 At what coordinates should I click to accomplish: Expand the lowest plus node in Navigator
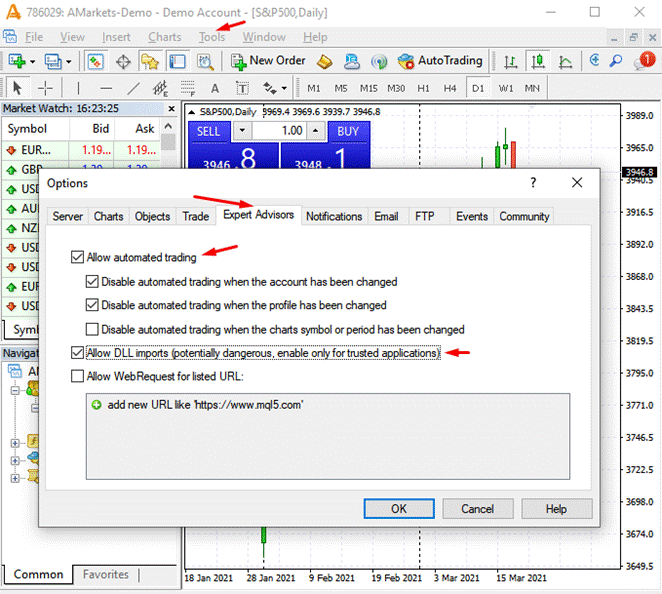tap(15, 478)
